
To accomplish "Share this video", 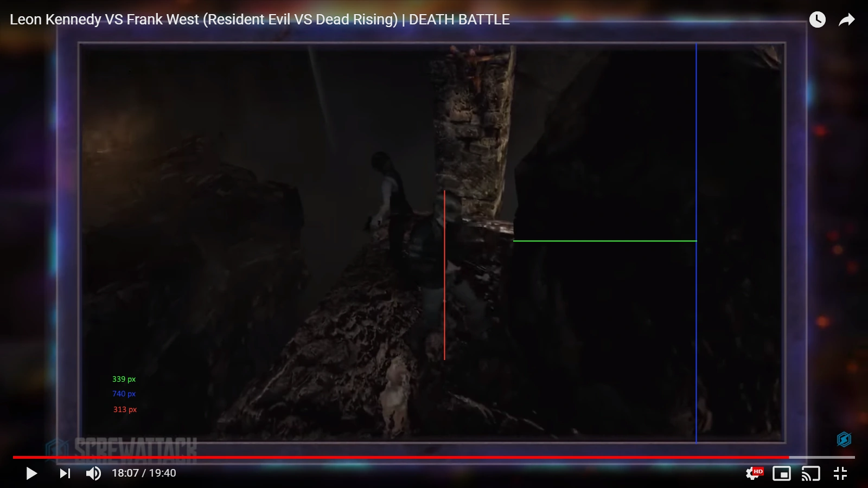I will tap(847, 20).
